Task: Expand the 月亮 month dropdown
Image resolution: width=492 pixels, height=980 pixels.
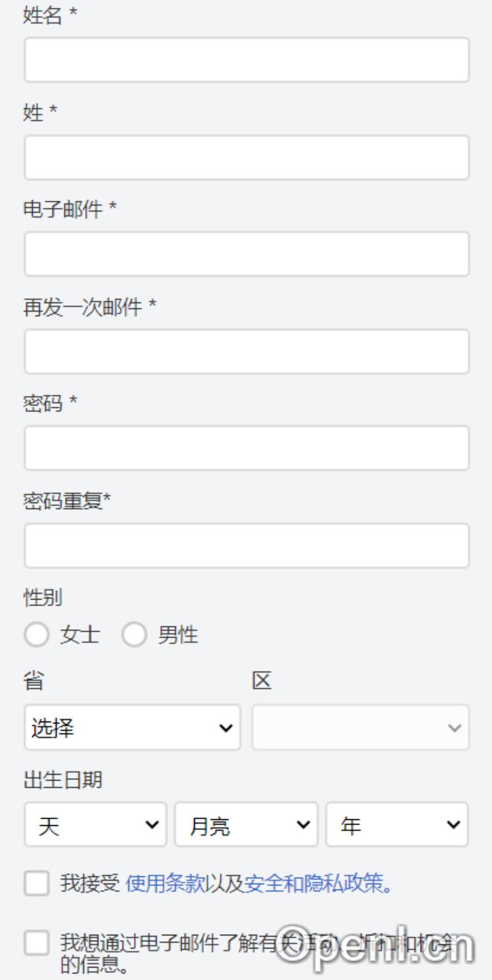Action: [x=246, y=825]
